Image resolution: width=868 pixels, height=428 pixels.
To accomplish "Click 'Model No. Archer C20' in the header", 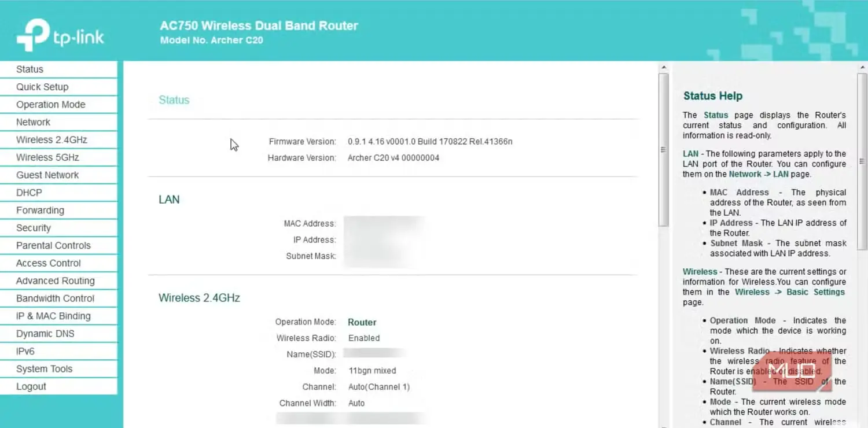I will 212,40.
